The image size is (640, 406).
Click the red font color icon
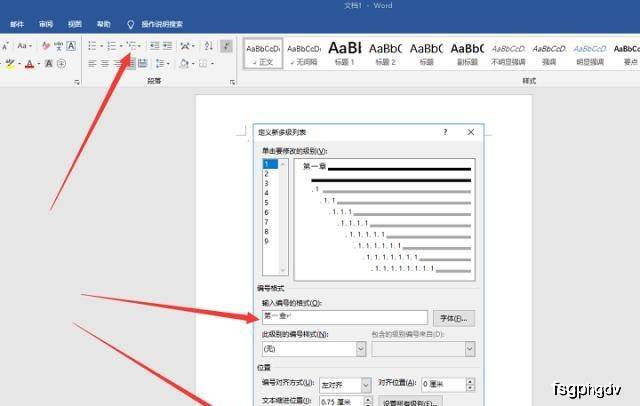point(29,64)
